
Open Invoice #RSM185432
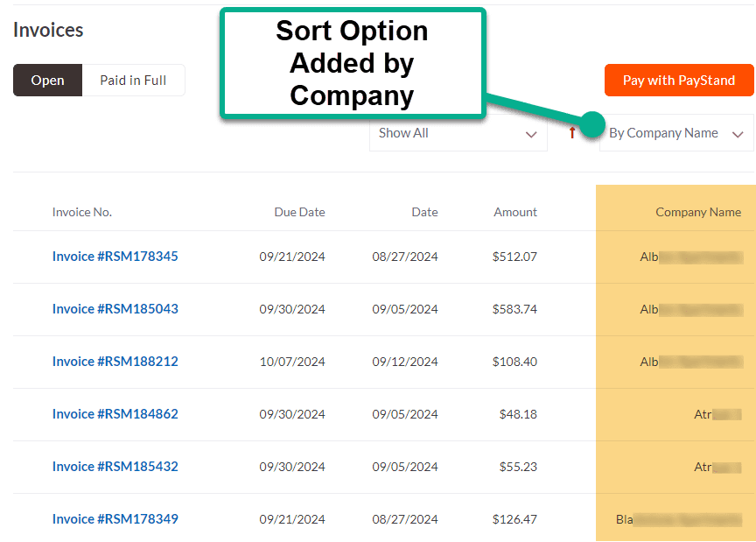click(x=115, y=467)
